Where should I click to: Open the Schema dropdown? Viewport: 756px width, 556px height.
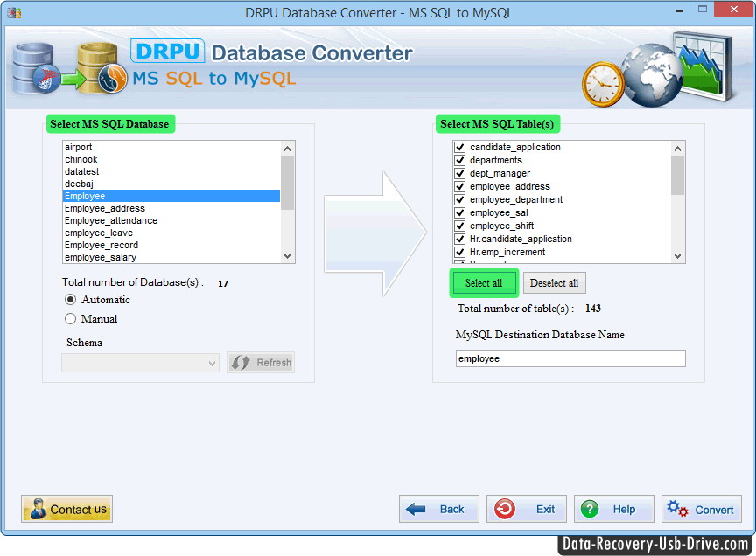(x=140, y=363)
